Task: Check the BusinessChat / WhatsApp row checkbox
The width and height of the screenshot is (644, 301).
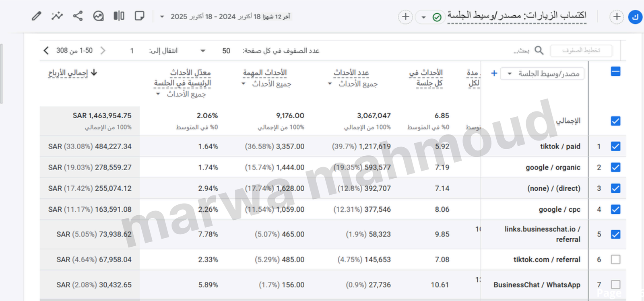Action: [x=615, y=285]
